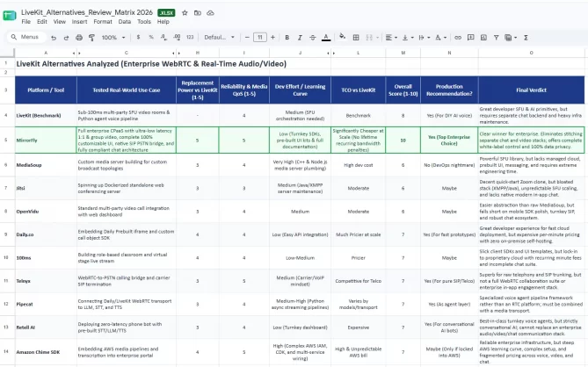Select the 'Platform / Tool' header cell
This screenshot has height=367, width=588.
[46, 90]
